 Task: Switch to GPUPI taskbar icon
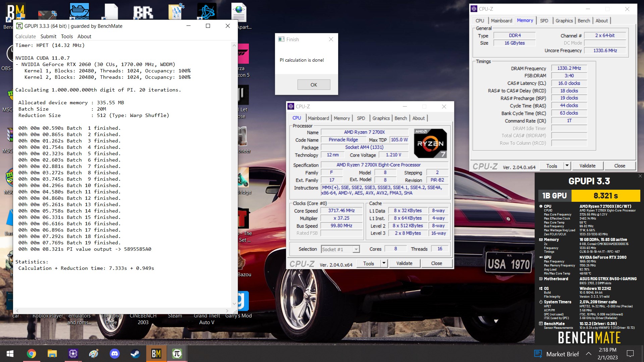177,354
